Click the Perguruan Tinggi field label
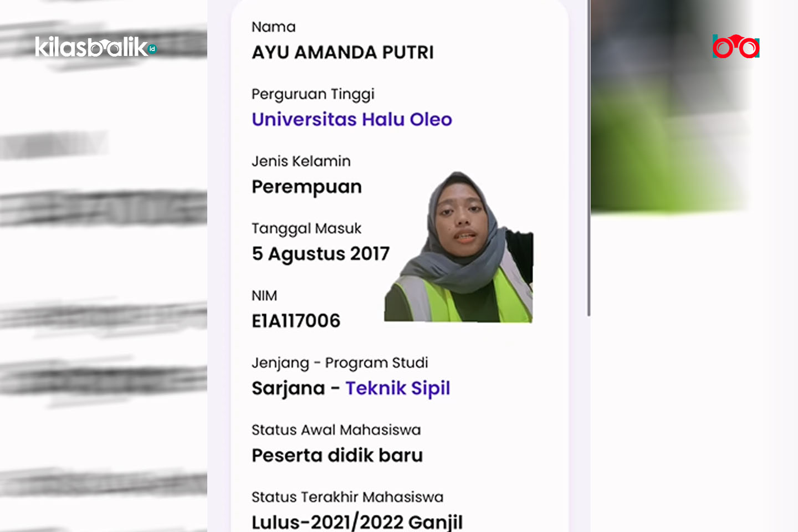This screenshot has height=532, width=798. pos(313,94)
